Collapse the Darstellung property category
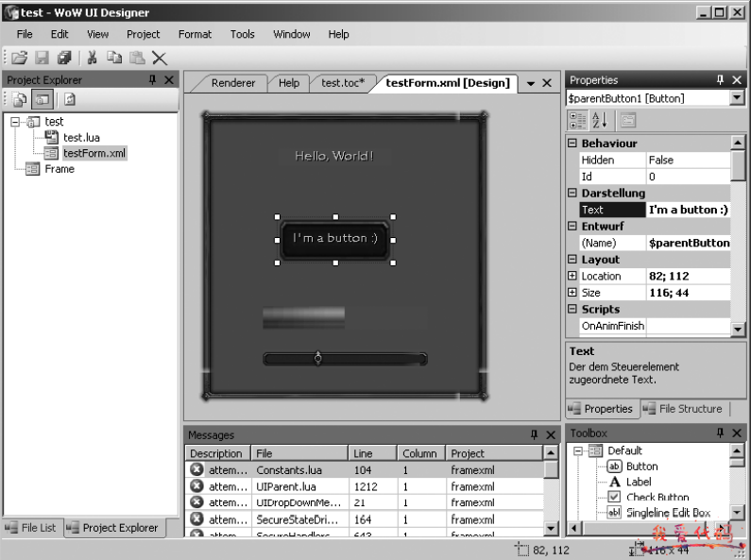Image resolution: width=751 pixels, height=560 pixels. [x=572, y=193]
